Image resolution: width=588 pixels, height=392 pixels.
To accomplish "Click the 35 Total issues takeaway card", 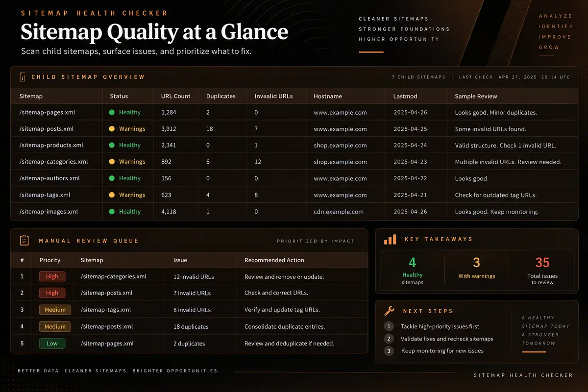I will (x=542, y=271).
